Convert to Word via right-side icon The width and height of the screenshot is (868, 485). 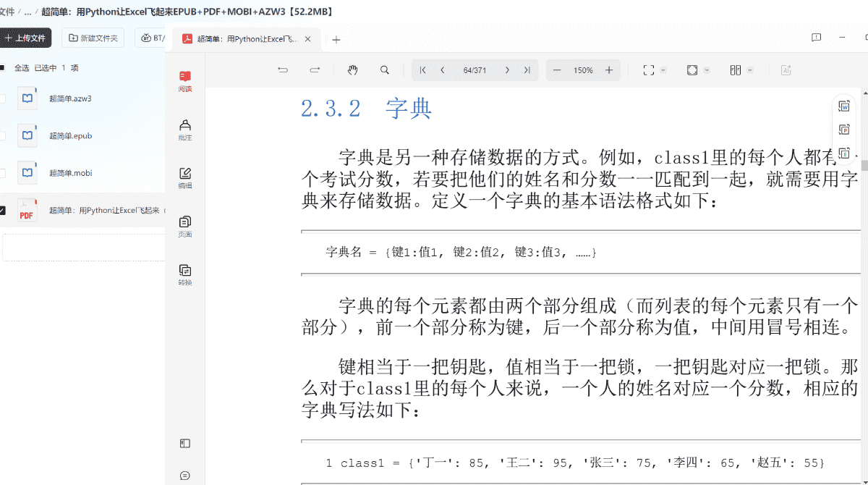[843, 106]
